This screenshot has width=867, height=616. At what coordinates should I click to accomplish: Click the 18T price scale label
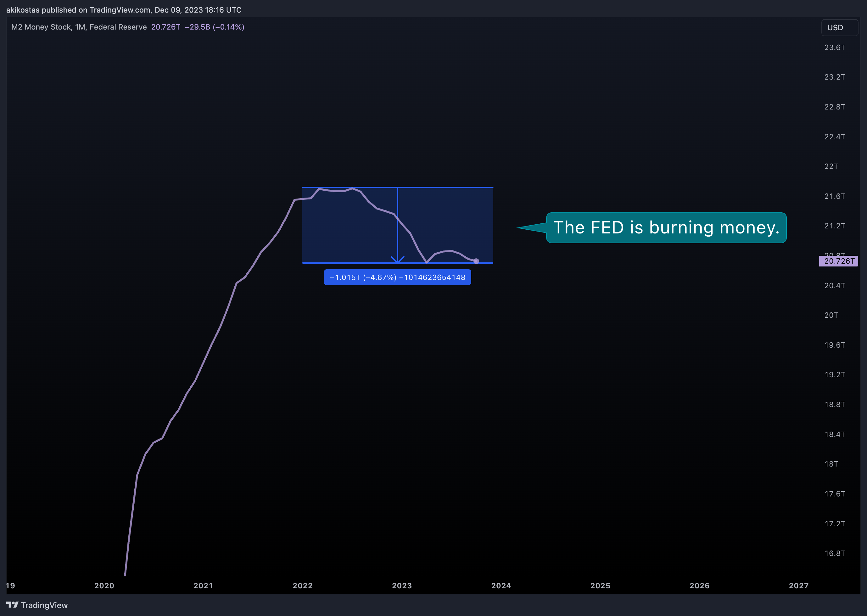point(831,464)
